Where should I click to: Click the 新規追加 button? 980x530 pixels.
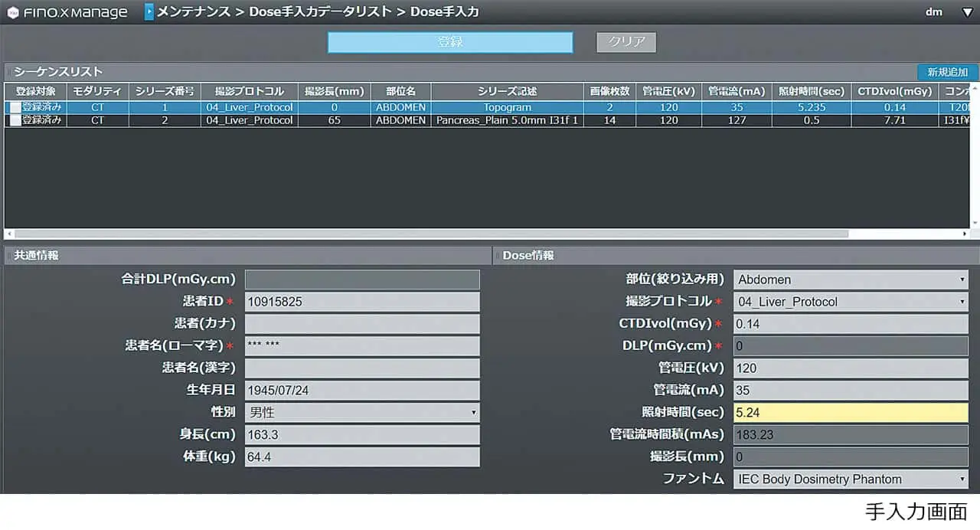point(947,72)
